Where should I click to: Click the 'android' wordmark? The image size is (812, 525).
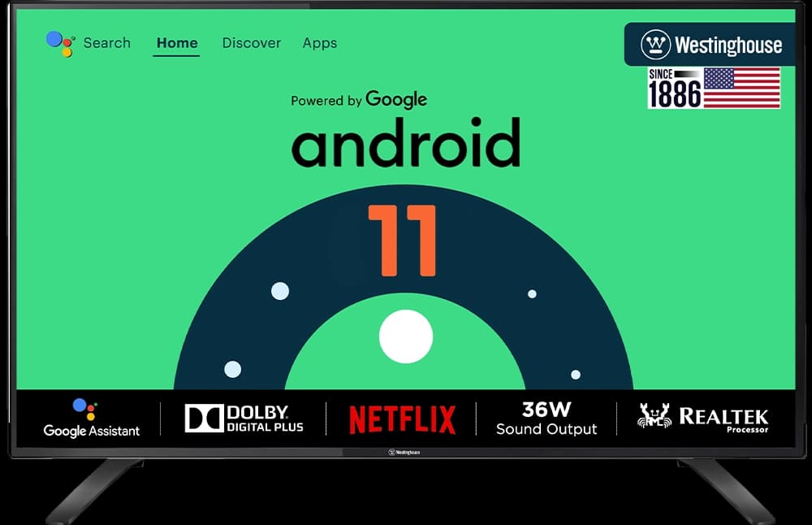point(406,142)
